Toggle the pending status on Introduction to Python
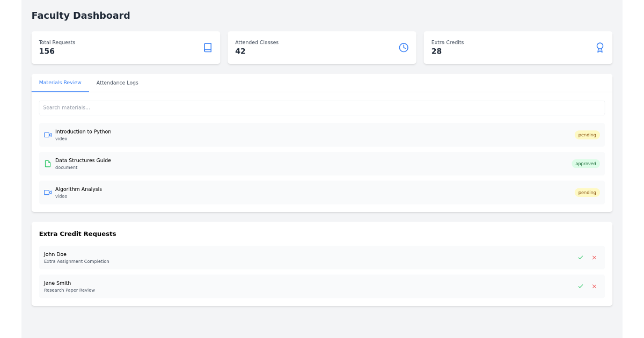The height and width of the screenshot is (338, 644). click(587, 135)
